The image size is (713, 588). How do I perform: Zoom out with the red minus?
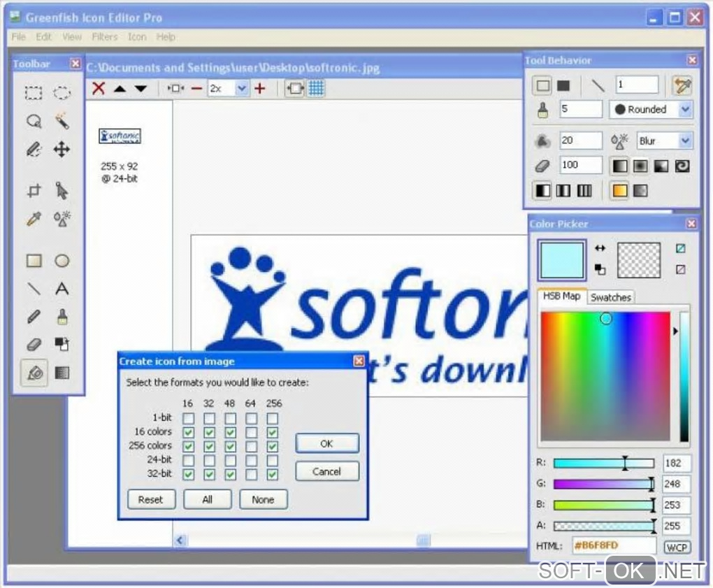[x=196, y=89]
